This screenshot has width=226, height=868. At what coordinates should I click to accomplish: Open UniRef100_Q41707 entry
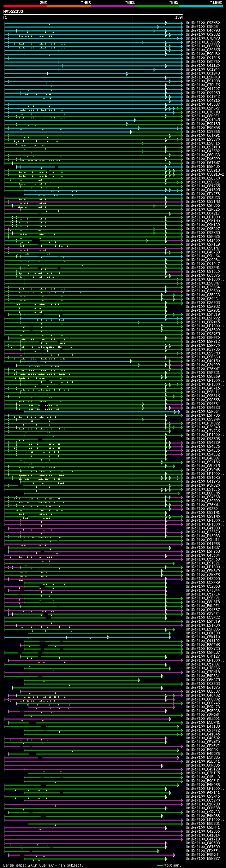[x=203, y=89]
